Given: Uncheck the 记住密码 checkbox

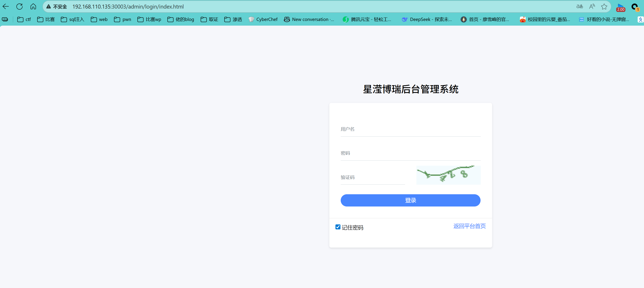Looking at the screenshot, I should pyautogui.click(x=338, y=227).
